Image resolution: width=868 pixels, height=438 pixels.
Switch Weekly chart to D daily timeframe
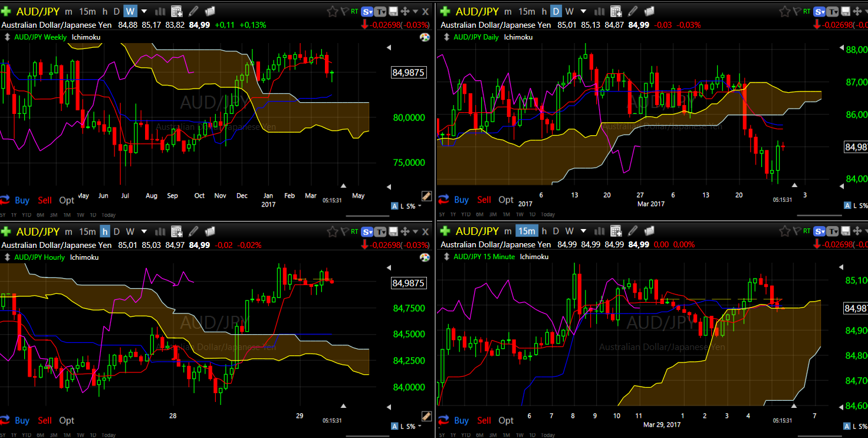tap(116, 11)
